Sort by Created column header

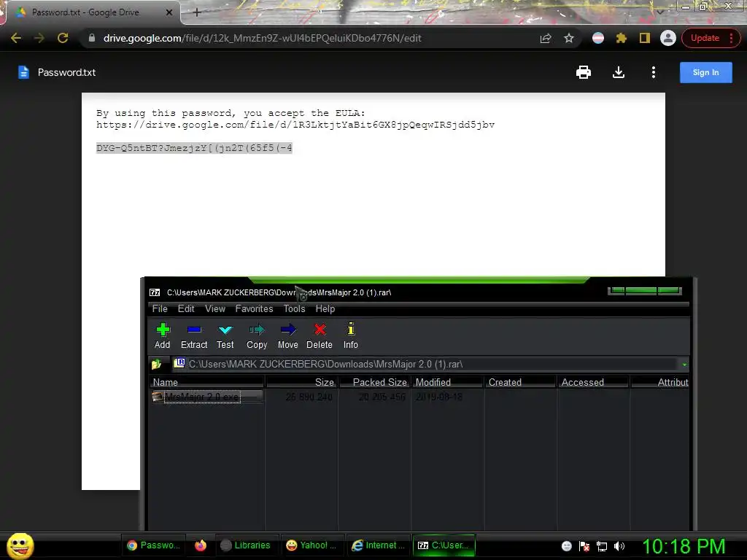pos(520,382)
